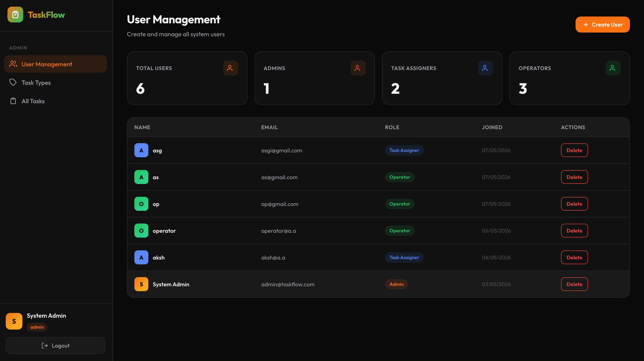Delete the user op
This screenshot has width=644, height=361.
(574, 204)
